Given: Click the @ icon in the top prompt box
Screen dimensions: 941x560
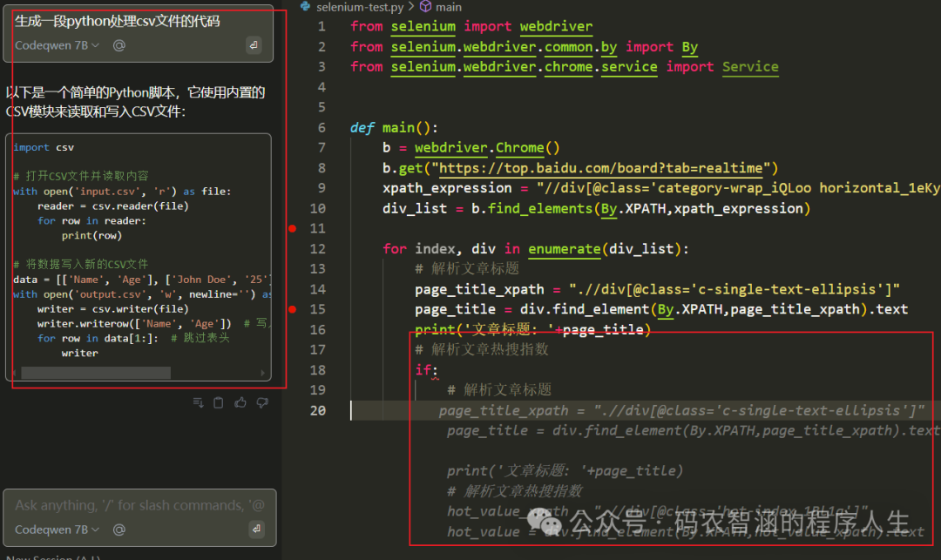Looking at the screenshot, I should click(118, 45).
